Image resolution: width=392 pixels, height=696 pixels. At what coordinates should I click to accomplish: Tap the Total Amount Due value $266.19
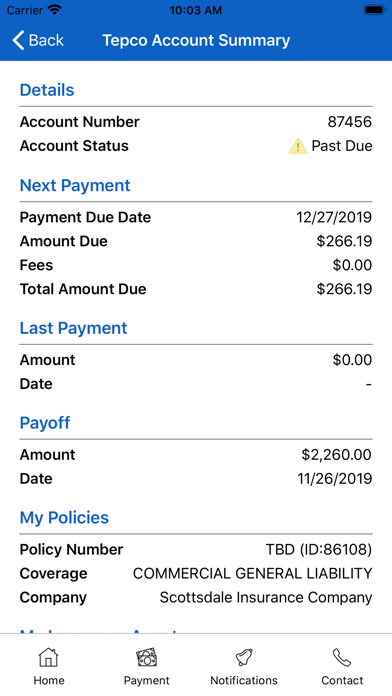pos(344,289)
